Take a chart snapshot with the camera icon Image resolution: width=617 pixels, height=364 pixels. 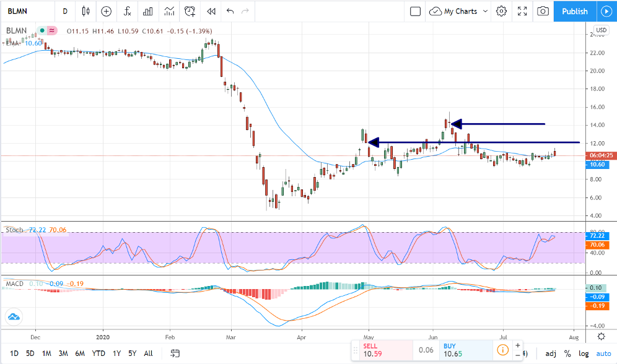coord(543,11)
